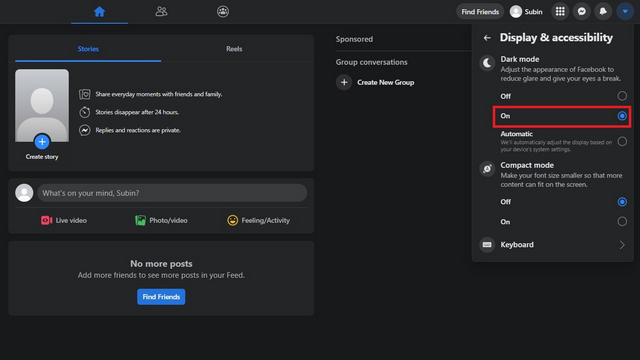Select Compact mode On radio button
This screenshot has width=640, height=360.
point(622,222)
